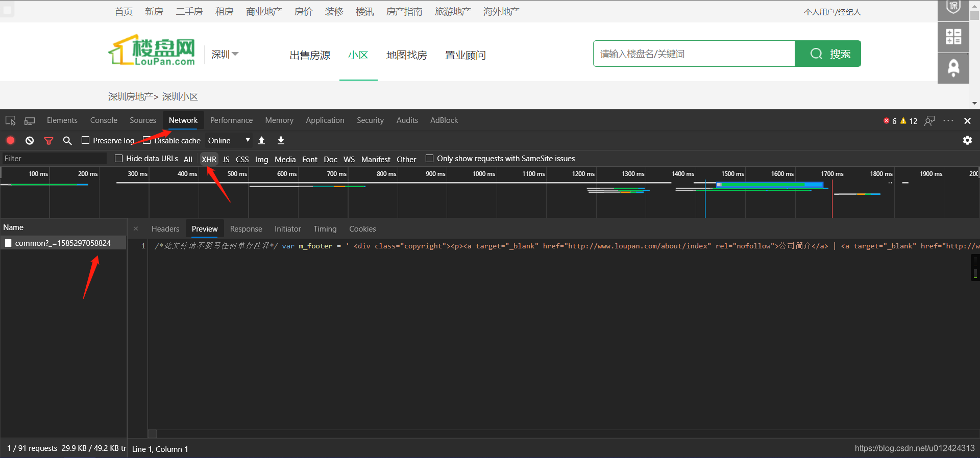Open the AdBlock tab
Screen dimensions: 980x458
tap(444, 120)
